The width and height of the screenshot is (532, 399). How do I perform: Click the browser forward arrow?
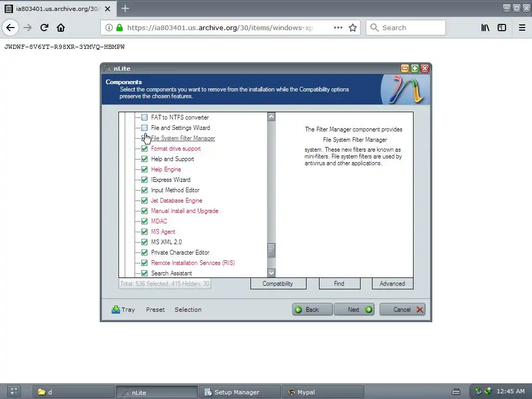28,28
